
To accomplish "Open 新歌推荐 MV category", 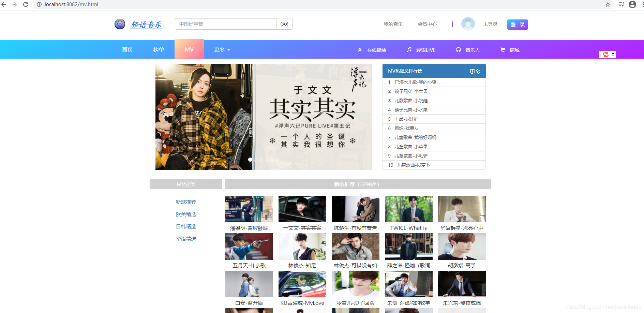I will 186,202.
